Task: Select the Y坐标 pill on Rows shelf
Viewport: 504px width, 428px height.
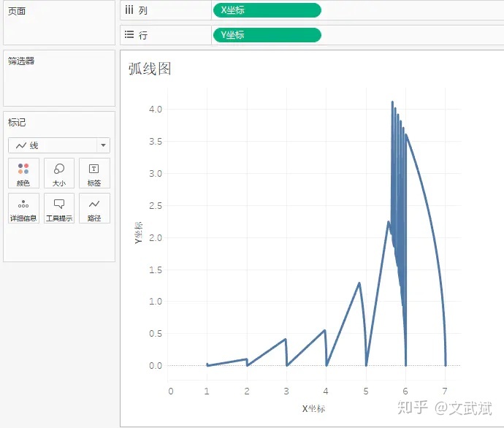Action: click(x=267, y=35)
